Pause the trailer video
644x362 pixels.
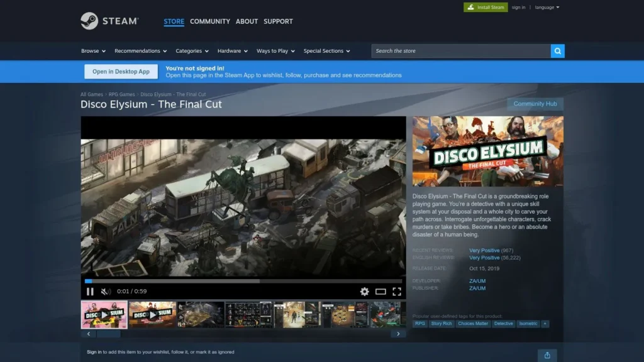pyautogui.click(x=90, y=292)
